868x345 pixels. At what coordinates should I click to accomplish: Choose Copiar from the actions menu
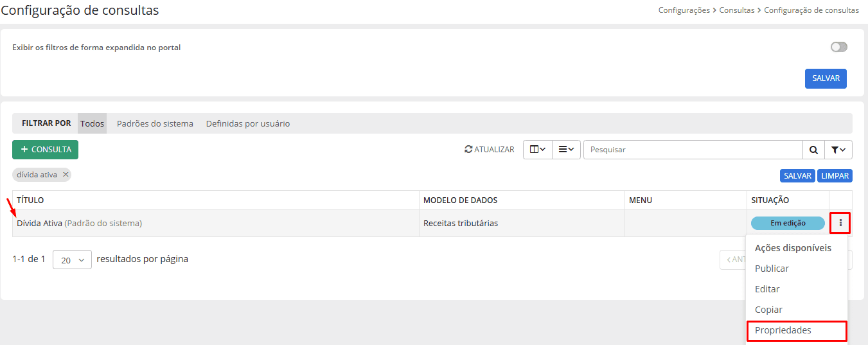tap(768, 310)
